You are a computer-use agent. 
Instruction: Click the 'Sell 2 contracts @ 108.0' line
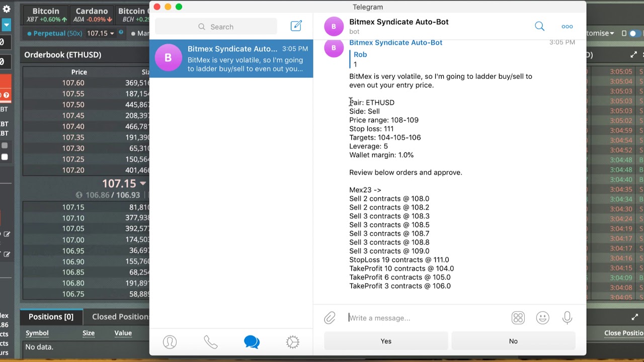click(x=389, y=199)
